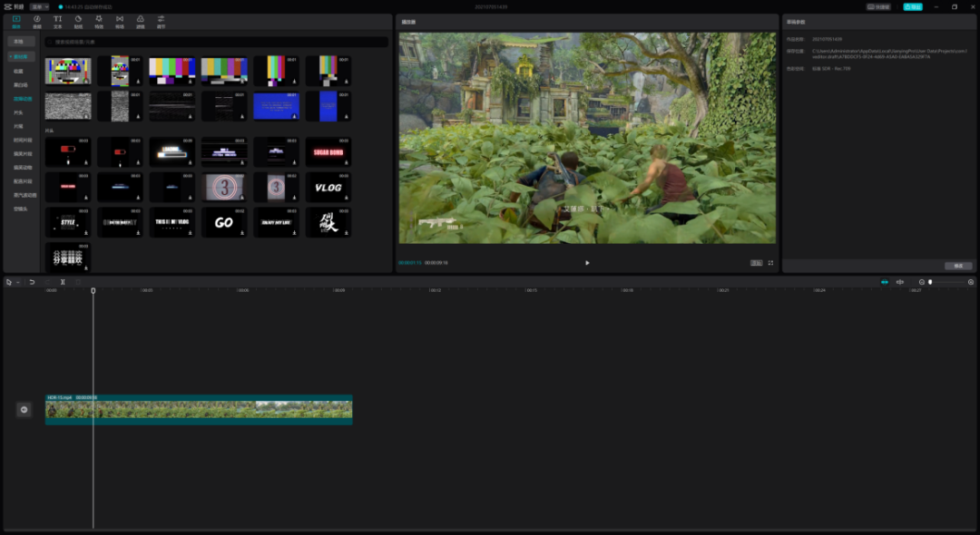Select the Local sidebar tab
The width and height of the screenshot is (980, 535).
[x=19, y=42]
